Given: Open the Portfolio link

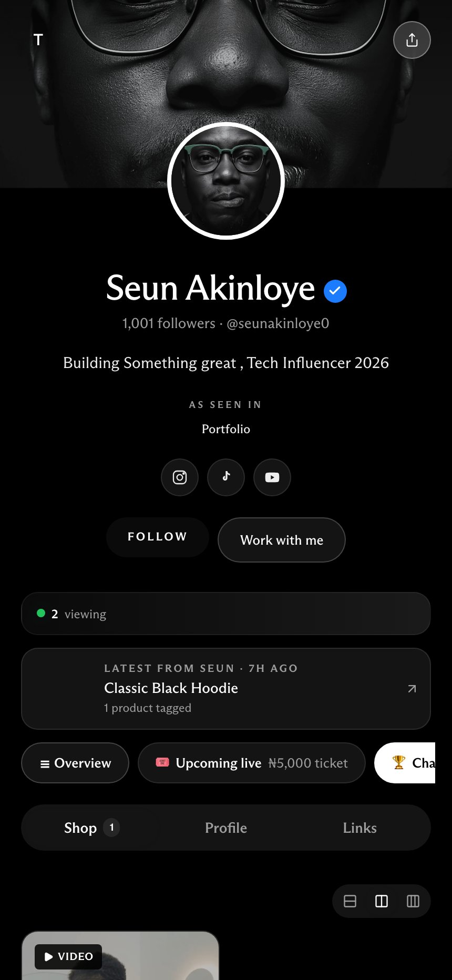Looking at the screenshot, I should point(226,429).
